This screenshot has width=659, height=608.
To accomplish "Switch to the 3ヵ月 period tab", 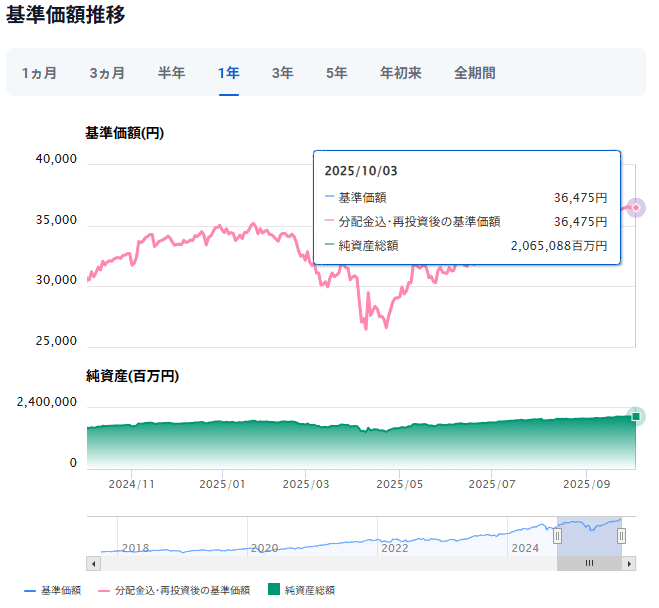I will (x=107, y=73).
